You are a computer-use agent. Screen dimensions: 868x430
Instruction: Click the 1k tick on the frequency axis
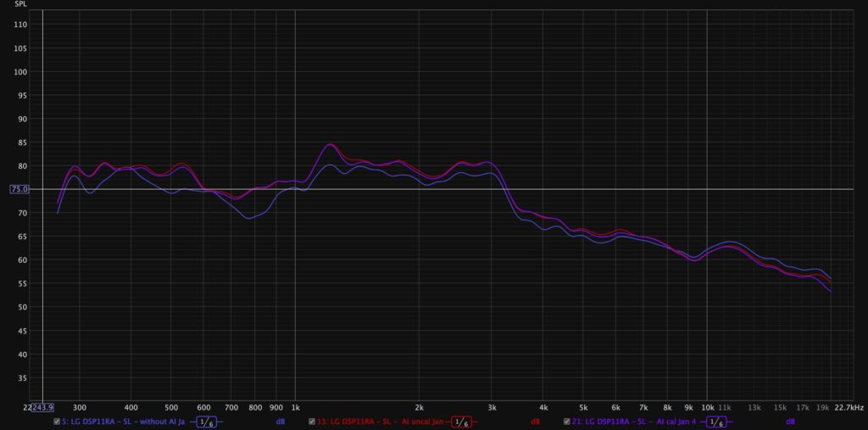click(295, 407)
